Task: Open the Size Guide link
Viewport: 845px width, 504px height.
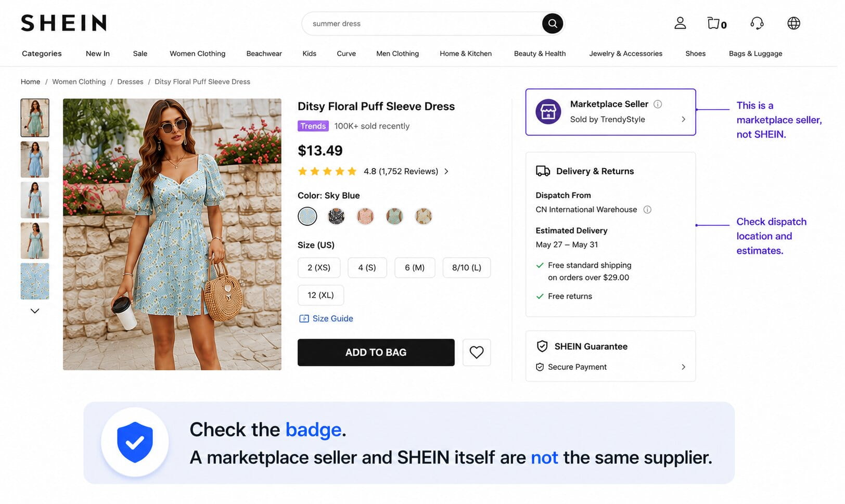Action: (x=333, y=319)
